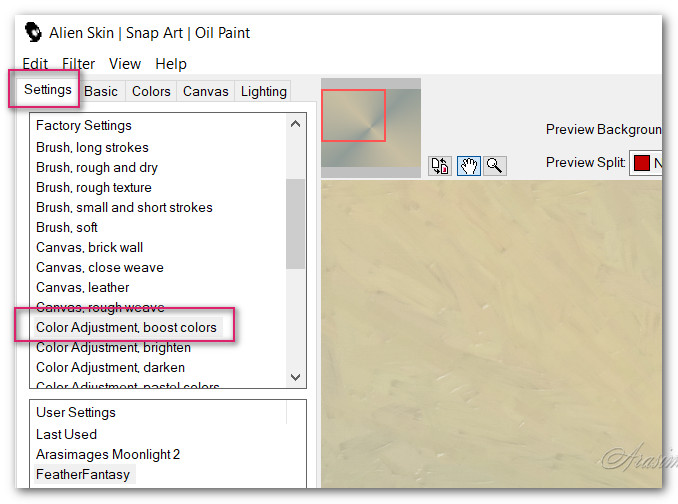The image size is (678, 504).
Task: Select Color Adjustment, boost colors preset
Action: point(126,327)
